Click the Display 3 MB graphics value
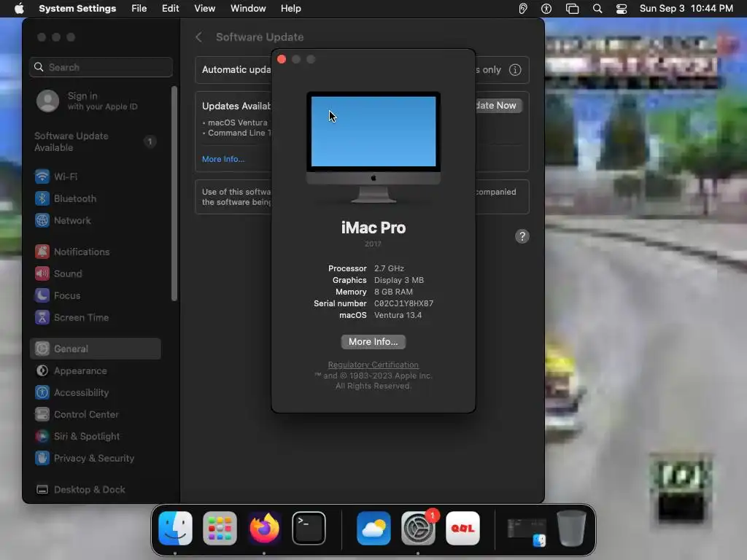Image resolution: width=747 pixels, height=560 pixels. tap(399, 280)
